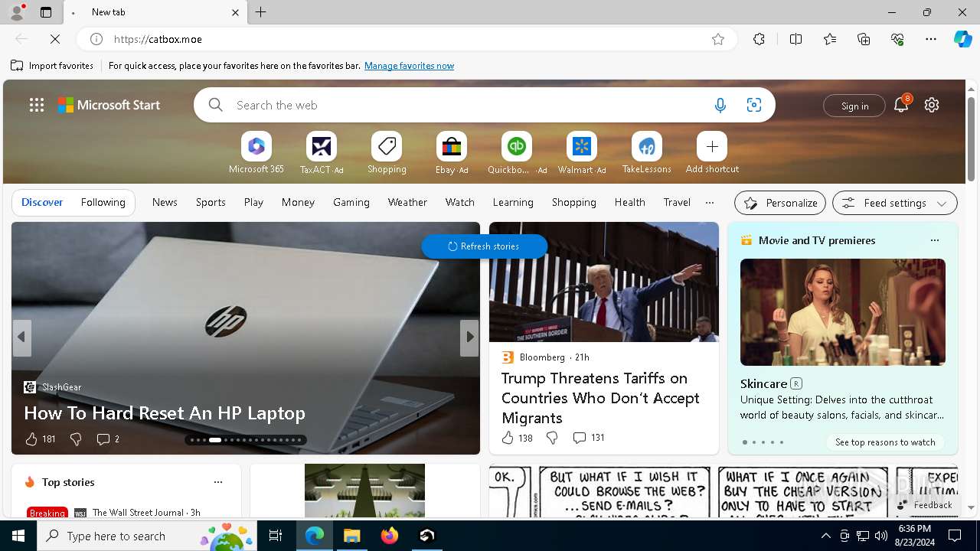
Task: View site information icon in address bar
Action: point(96,39)
